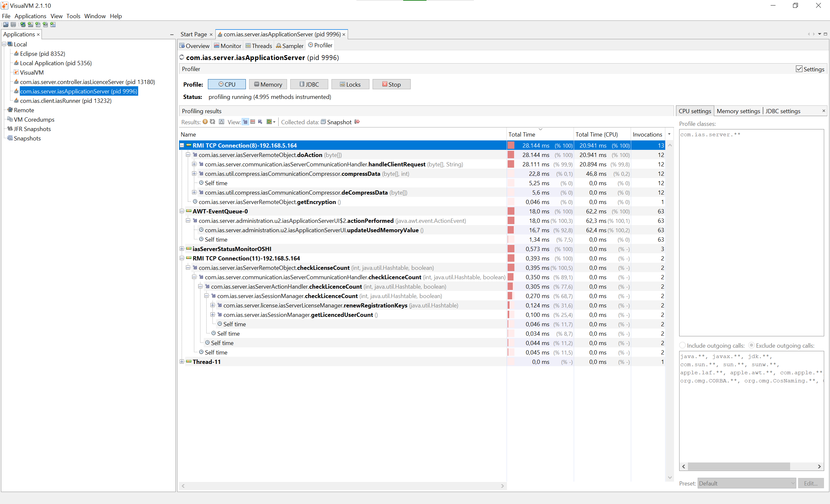
Task: Click the Add JMX Connection toolbar icon
Action: [x=30, y=25]
